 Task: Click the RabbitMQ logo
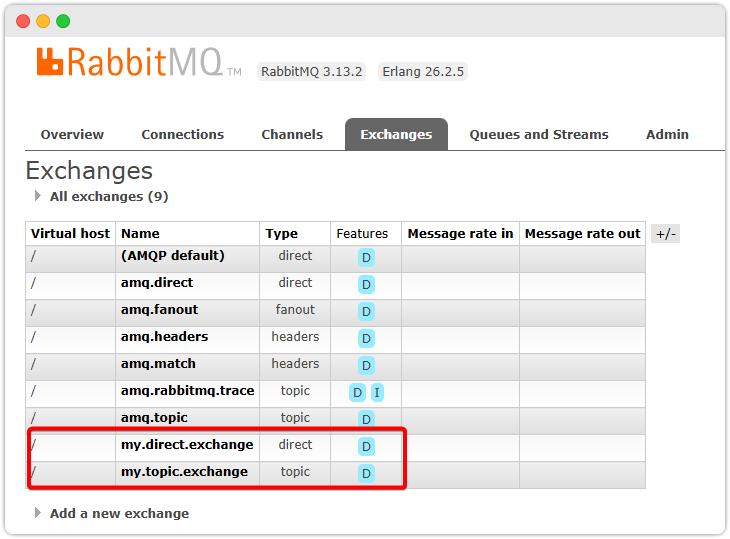(x=139, y=62)
